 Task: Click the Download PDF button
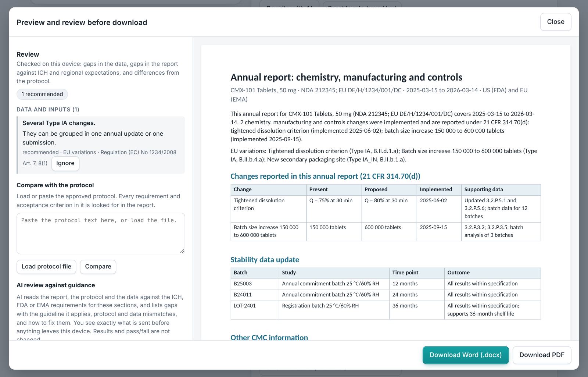pyautogui.click(x=542, y=355)
